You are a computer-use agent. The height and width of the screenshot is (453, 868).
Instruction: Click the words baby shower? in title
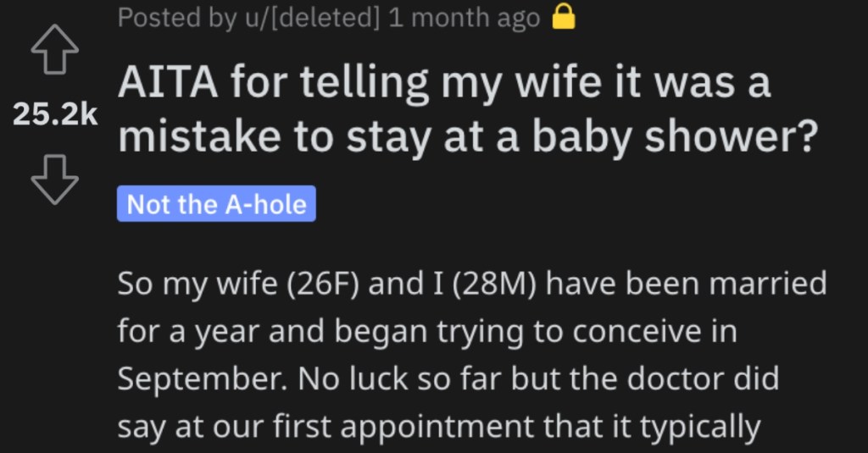(675, 137)
